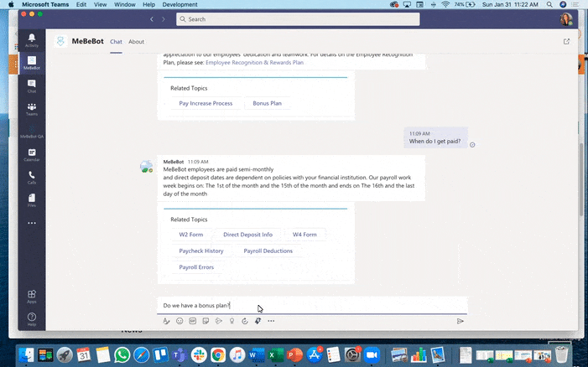588x367 pixels.
Task: Pop out the MeBeBot chat window
Action: 566,42
